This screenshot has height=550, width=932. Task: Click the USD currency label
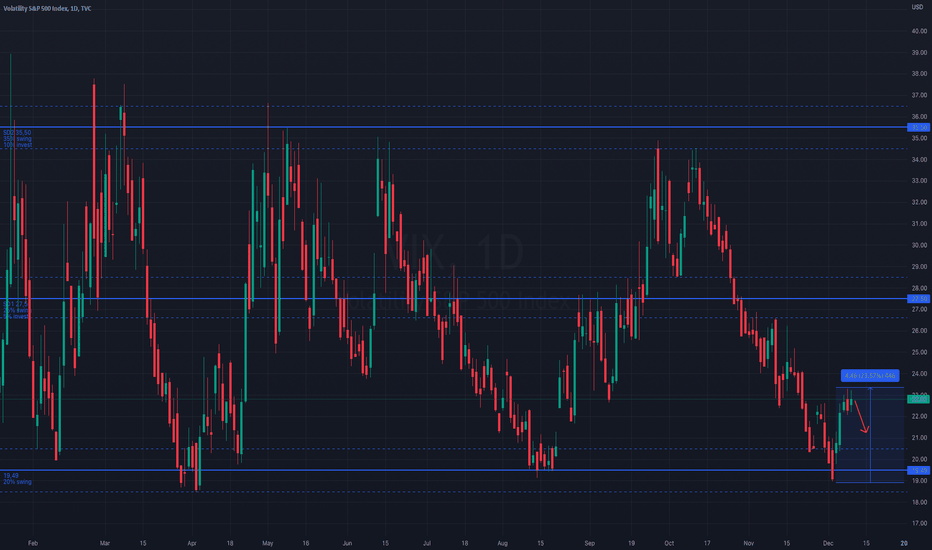[x=917, y=7]
